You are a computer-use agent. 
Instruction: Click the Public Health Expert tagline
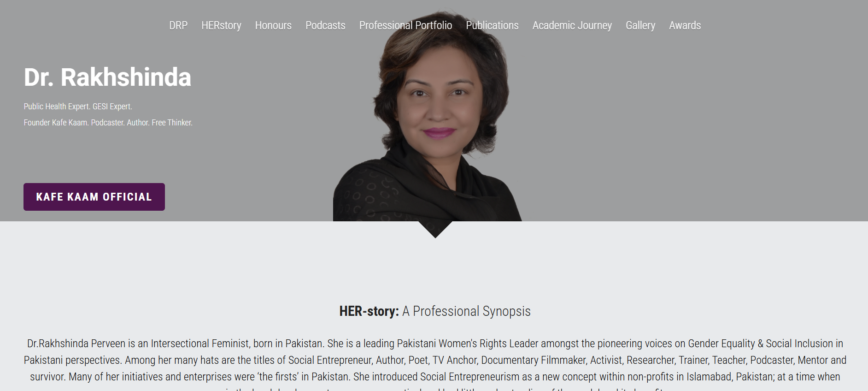(78, 107)
